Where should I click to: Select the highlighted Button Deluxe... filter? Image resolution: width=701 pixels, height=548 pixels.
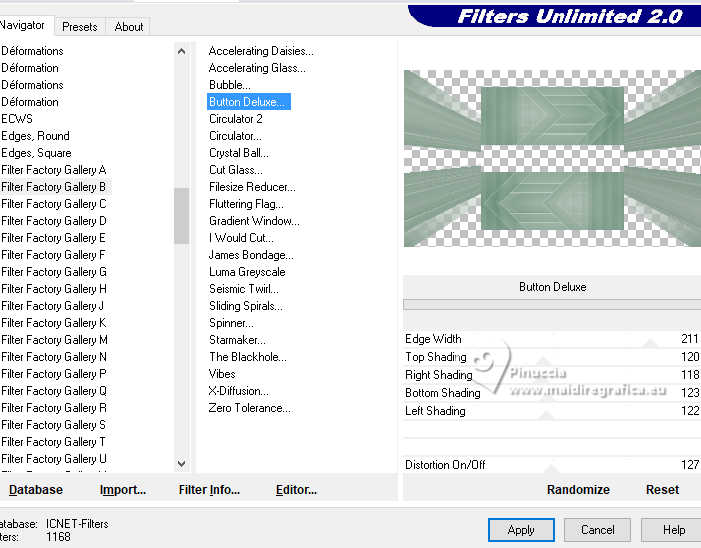tap(249, 102)
